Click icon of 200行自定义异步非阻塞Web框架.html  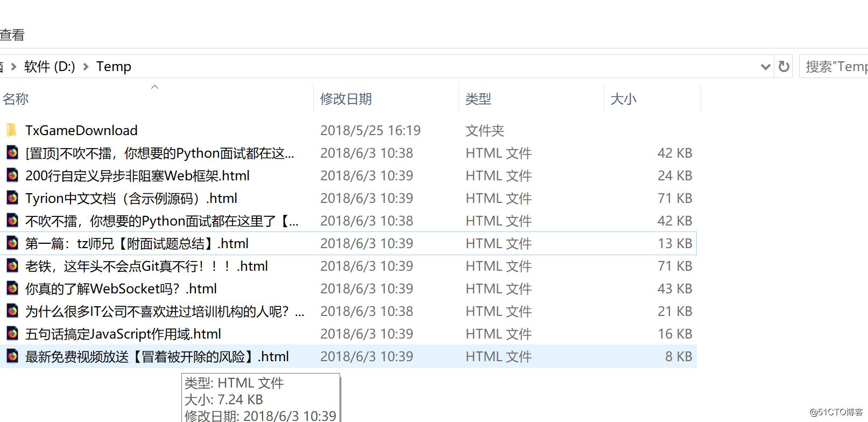click(12, 175)
